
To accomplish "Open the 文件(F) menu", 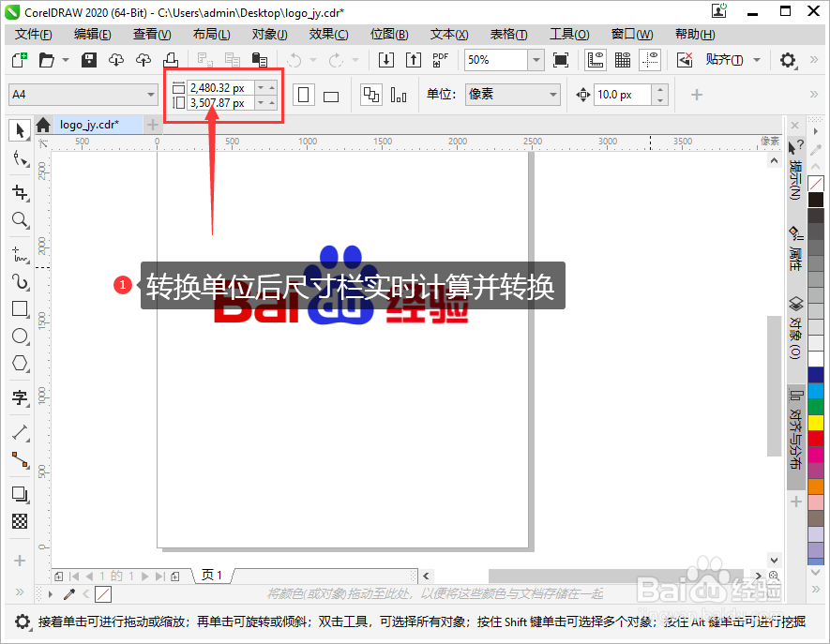I will pos(33,35).
